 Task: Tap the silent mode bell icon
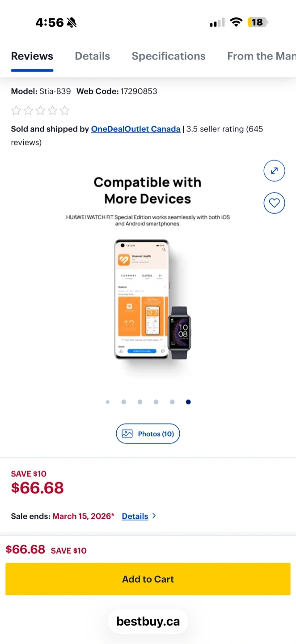tap(72, 22)
